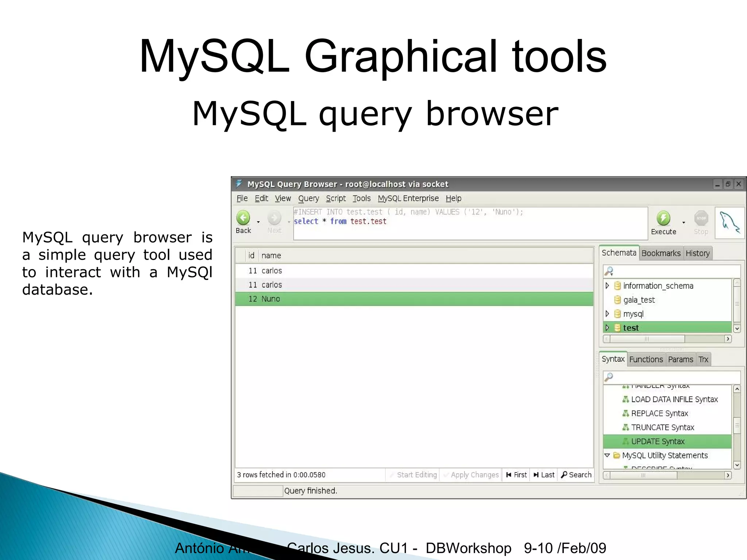
Task: Click the id column header
Action: click(x=251, y=256)
